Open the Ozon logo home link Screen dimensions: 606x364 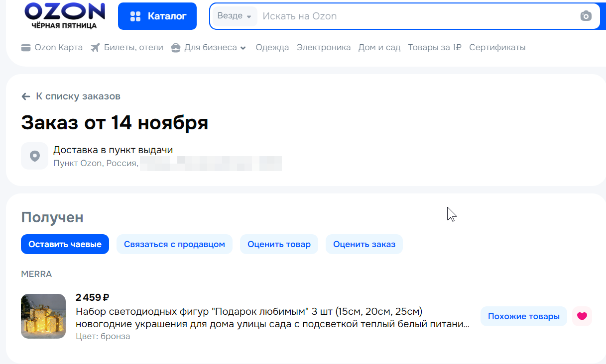click(65, 15)
